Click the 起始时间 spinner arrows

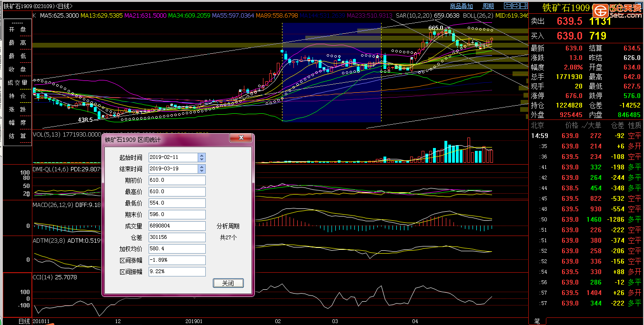tap(202, 157)
